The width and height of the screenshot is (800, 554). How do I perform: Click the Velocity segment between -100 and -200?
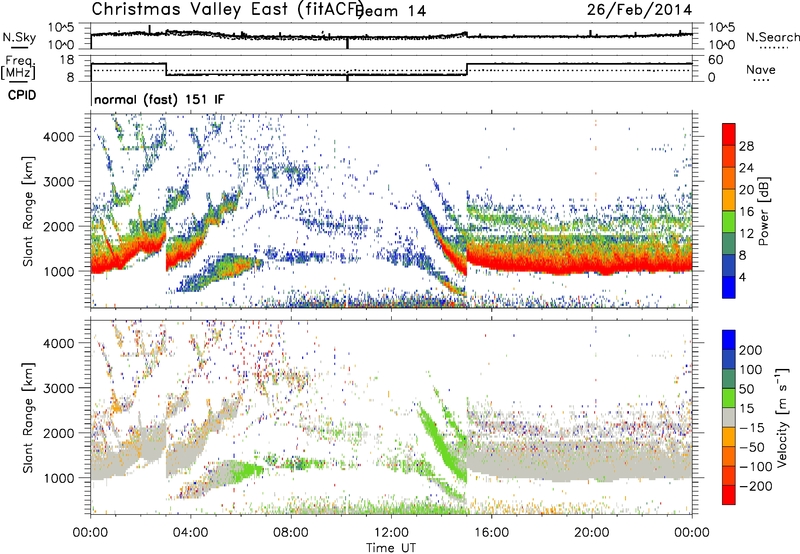(x=729, y=475)
